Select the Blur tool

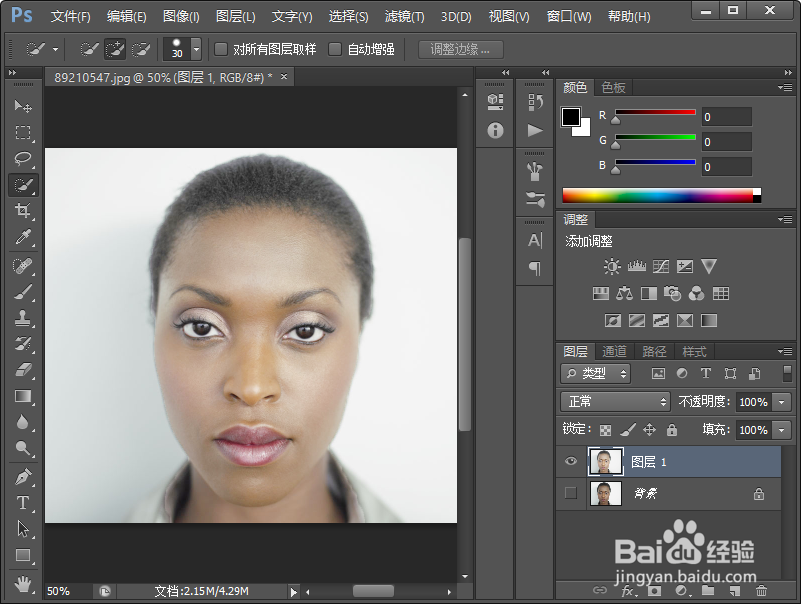pos(22,422)
